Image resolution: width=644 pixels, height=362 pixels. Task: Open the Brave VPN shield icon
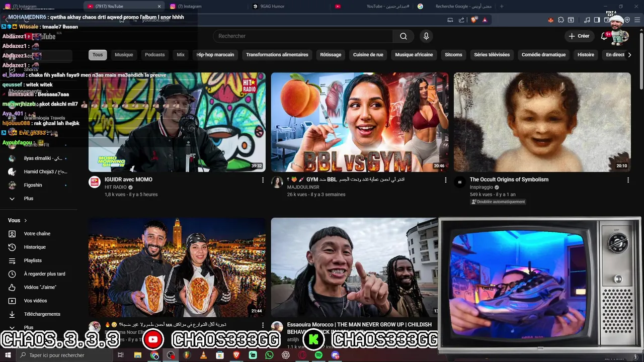[627, 20]
